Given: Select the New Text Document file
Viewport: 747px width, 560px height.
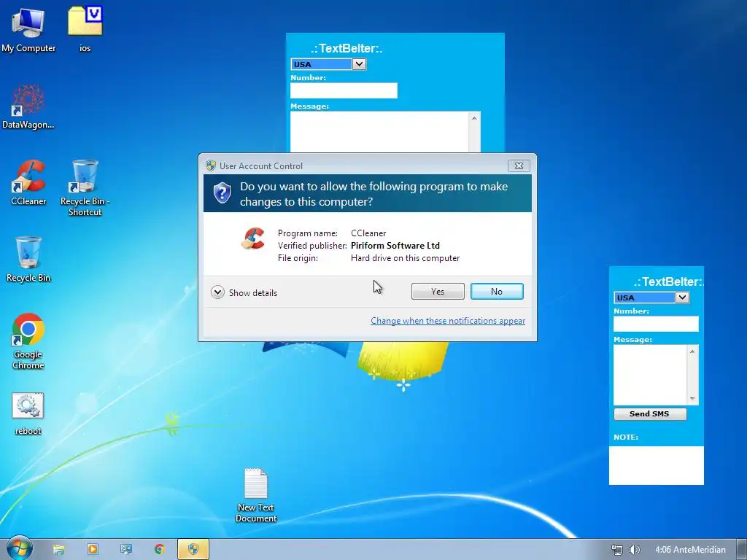Looking at the screenshot, I should [x=256, y=495].
